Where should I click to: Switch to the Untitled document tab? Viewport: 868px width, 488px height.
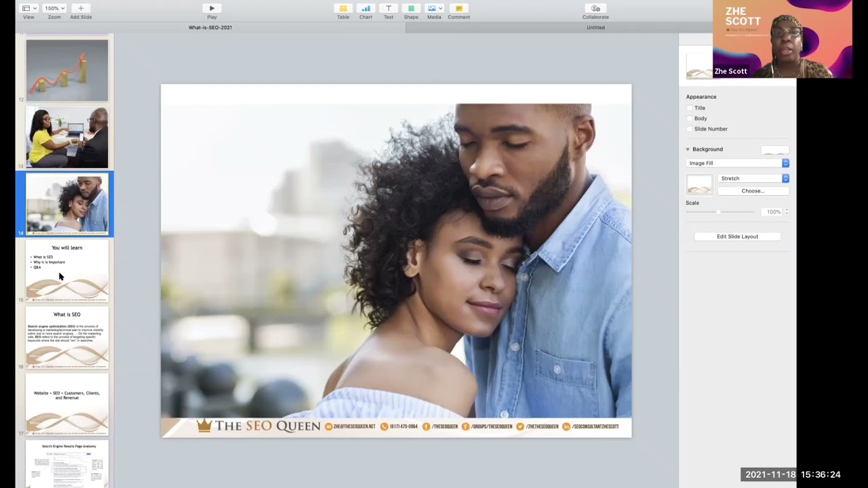click(595, 28)
